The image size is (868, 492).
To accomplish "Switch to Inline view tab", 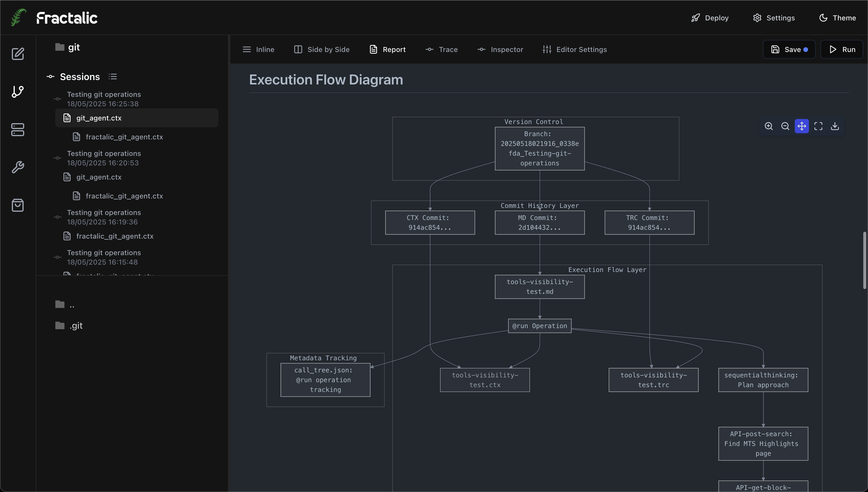I will tap(258, 49).
